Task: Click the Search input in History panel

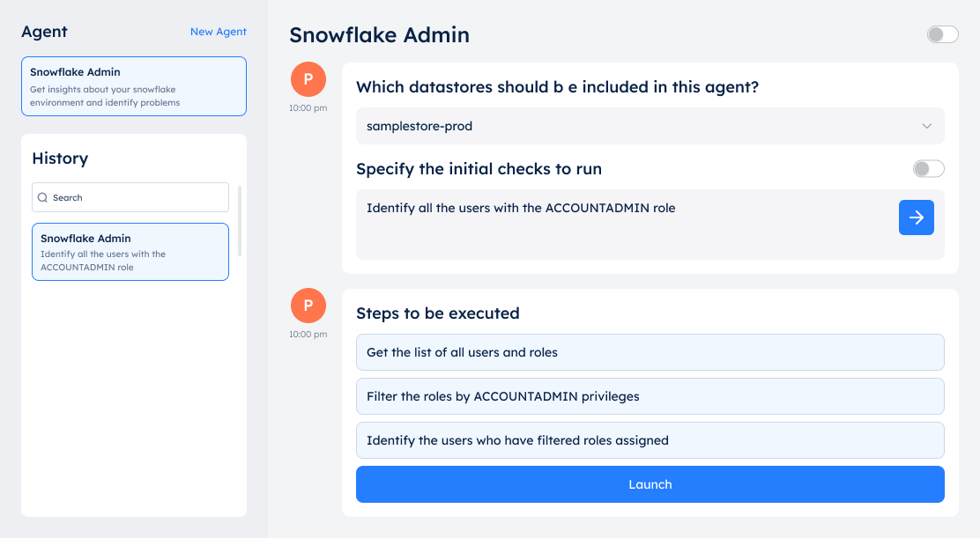Action: (x=130, y=197)
